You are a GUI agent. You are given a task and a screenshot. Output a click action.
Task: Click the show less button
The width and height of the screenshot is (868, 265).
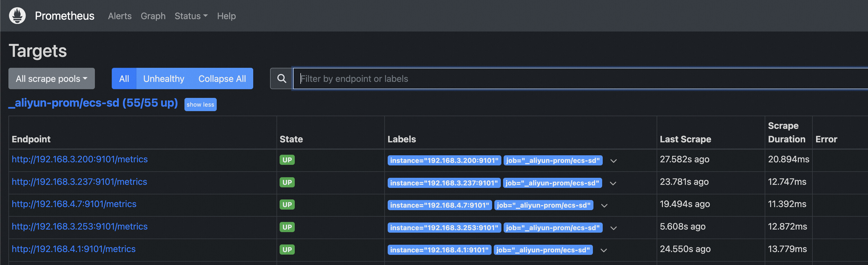(200, 105)
